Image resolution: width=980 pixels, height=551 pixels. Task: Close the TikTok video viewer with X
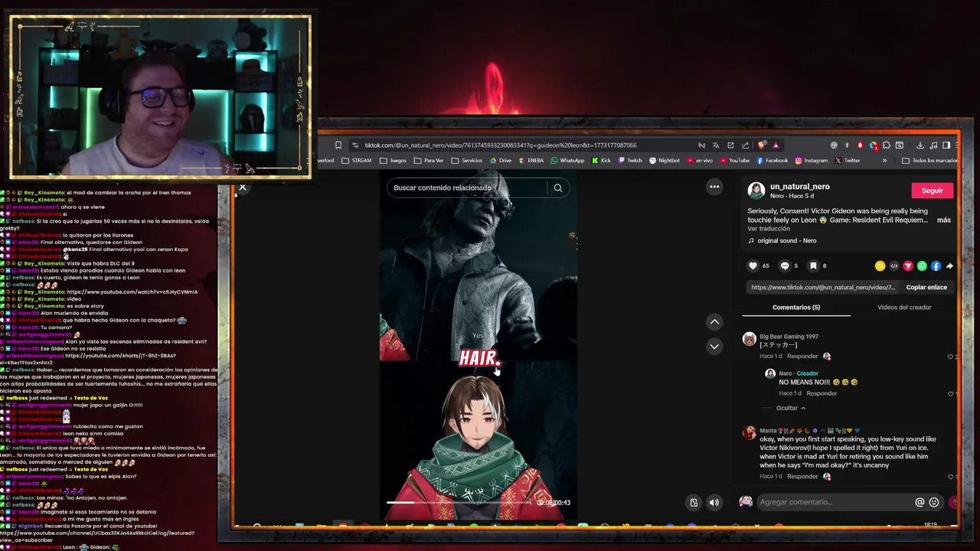pos(243,187)
